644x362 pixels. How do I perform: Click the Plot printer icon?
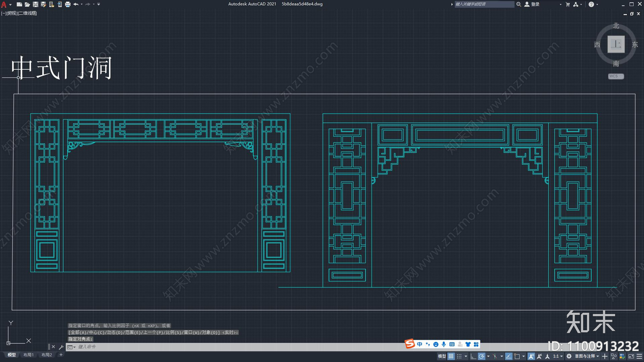click(x=68, y=4)
